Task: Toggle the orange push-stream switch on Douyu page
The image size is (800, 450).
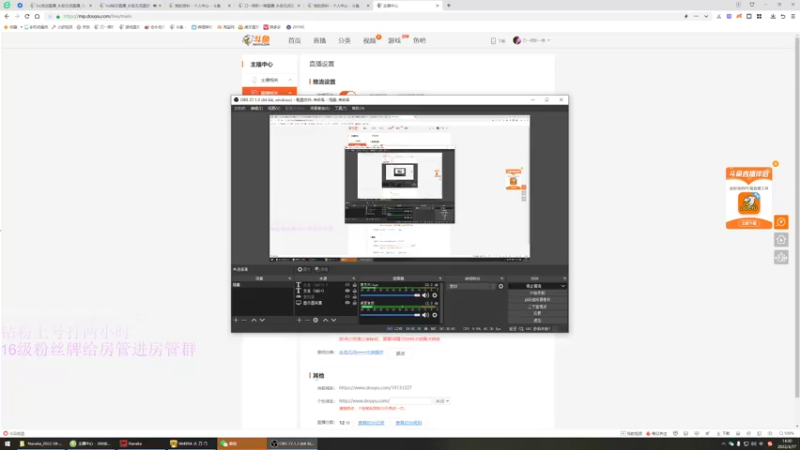Action: point(347,94)
